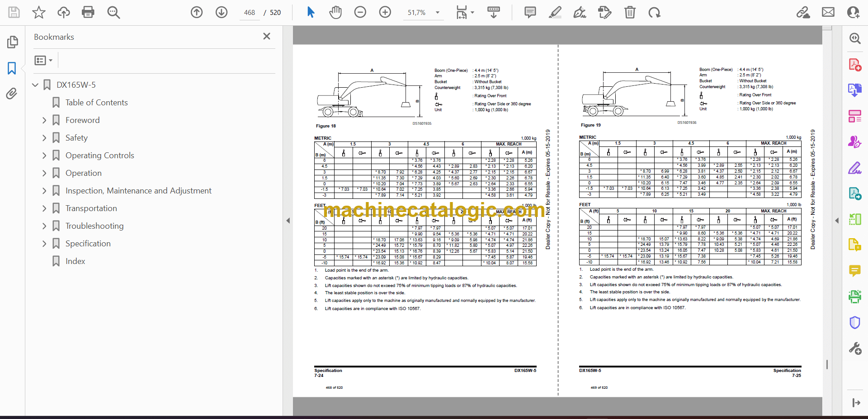Save the document with the floppy icon

14,12
